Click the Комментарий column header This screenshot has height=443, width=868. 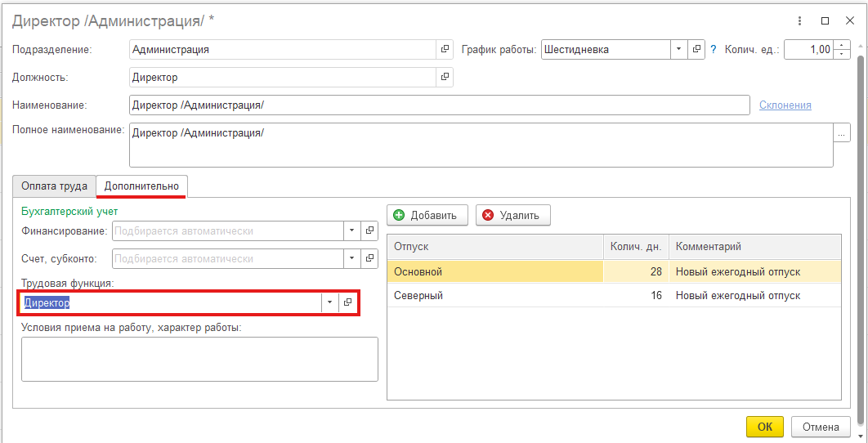click(755, 246)
